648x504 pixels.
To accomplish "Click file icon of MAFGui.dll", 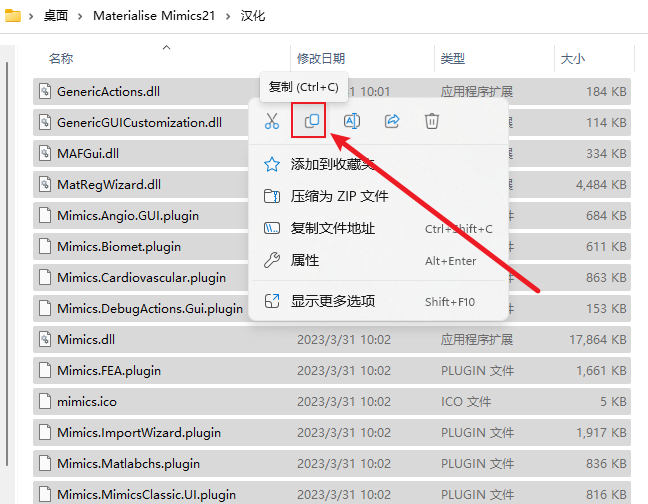I will pyautogui.click(x=45, y=153).
